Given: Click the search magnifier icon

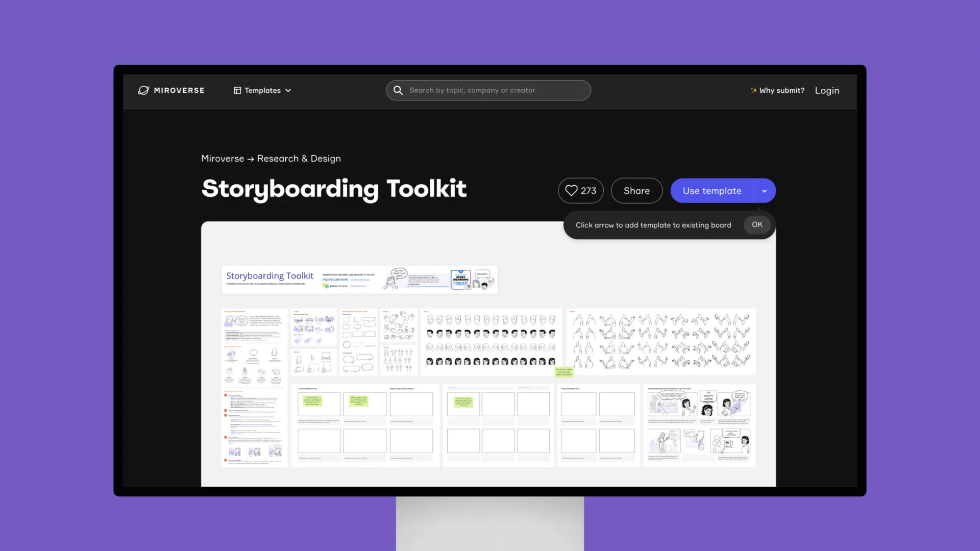Looking at the screenshot, I should click(399, 90).
